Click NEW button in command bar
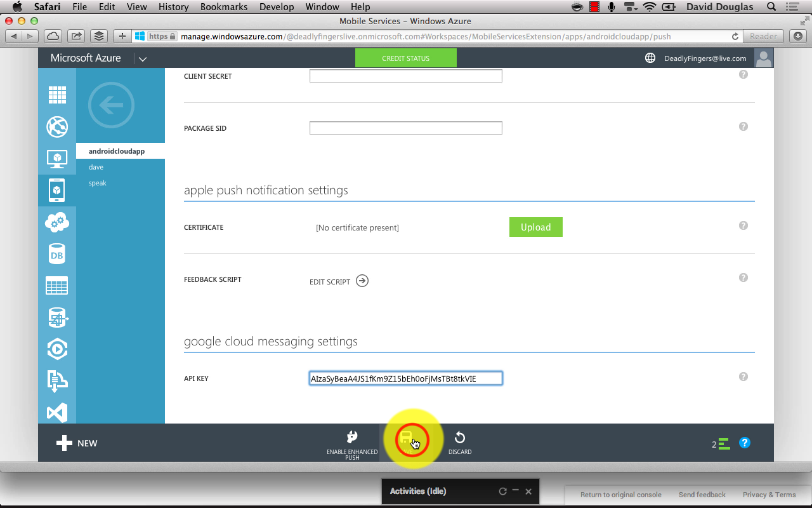This screenshot has height=508, width=812. 77,443
